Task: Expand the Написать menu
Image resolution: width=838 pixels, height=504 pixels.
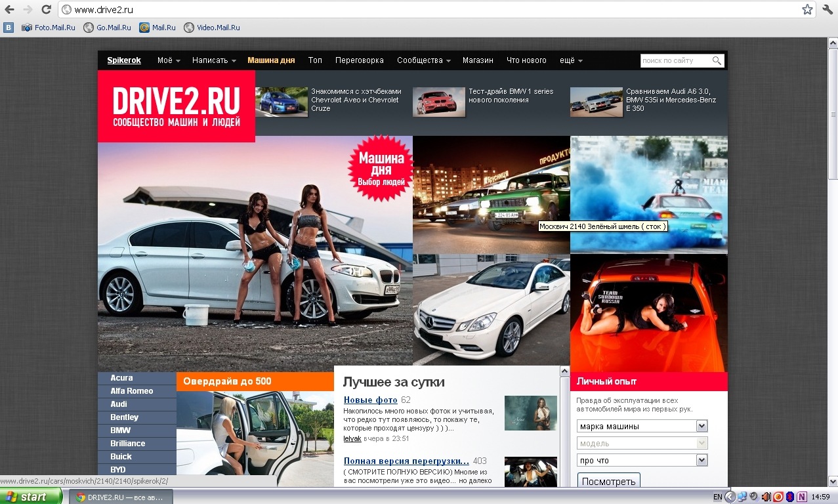Action: click(214, 60)
